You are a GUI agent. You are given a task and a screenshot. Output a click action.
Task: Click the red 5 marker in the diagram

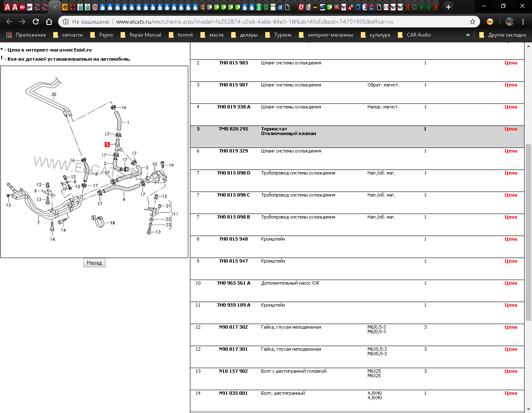click(107, 145)
